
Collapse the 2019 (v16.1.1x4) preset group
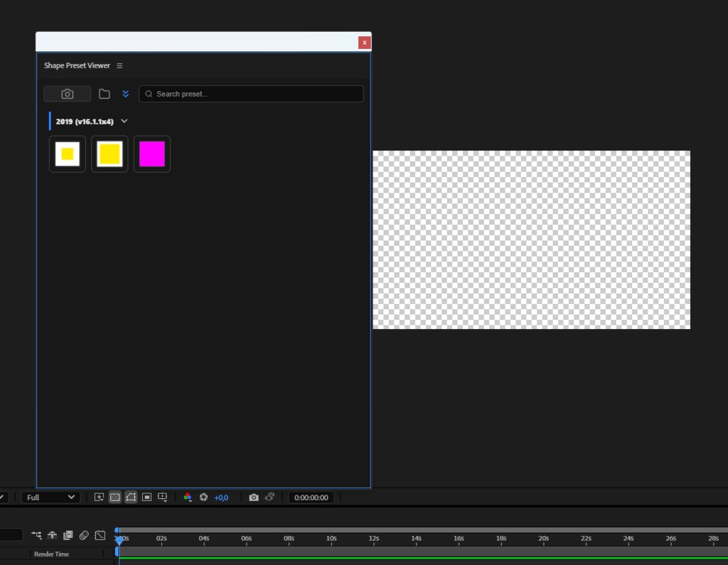(x=124, y=121)
